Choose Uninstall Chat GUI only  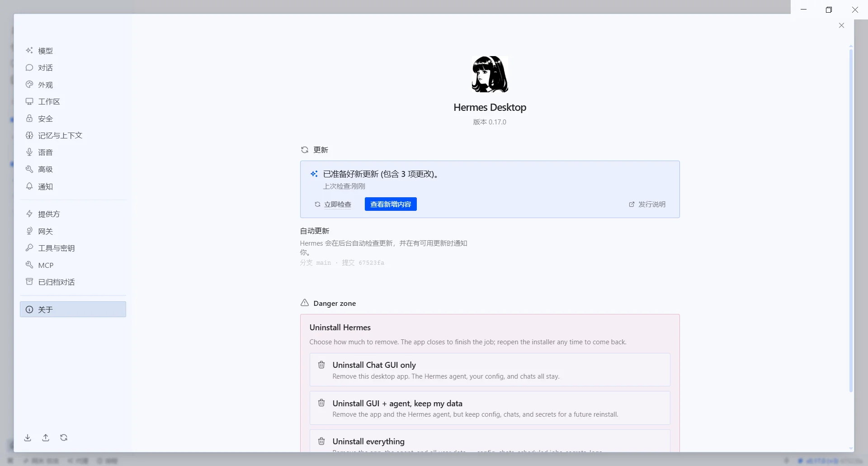tap(490, 370)
